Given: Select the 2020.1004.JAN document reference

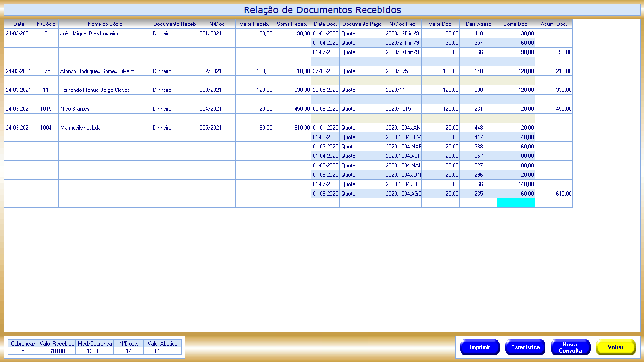Looking at the screenshot, I should (403, 128).
